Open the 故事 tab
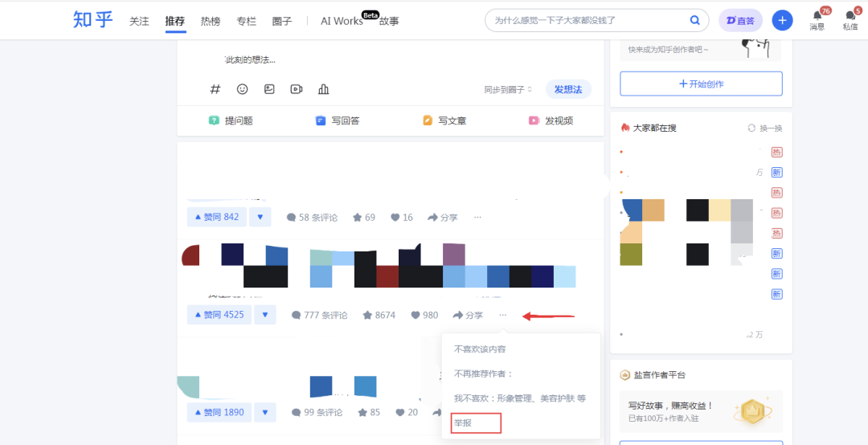 389,22
